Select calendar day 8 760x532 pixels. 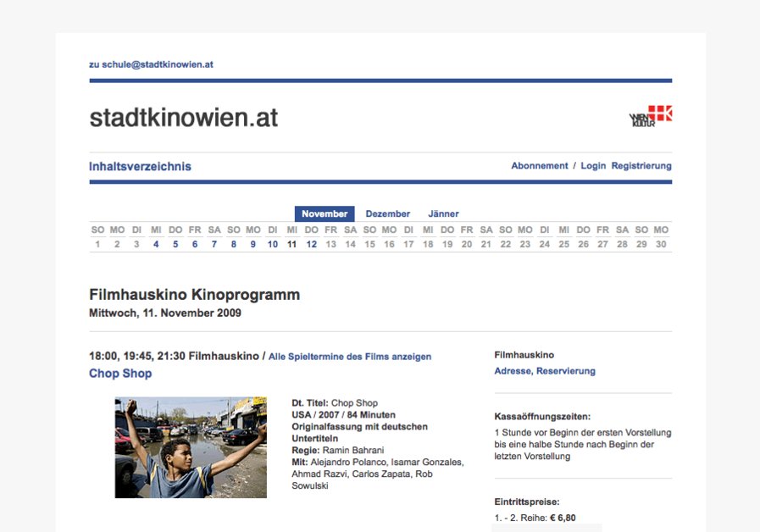tap(234, 244)
